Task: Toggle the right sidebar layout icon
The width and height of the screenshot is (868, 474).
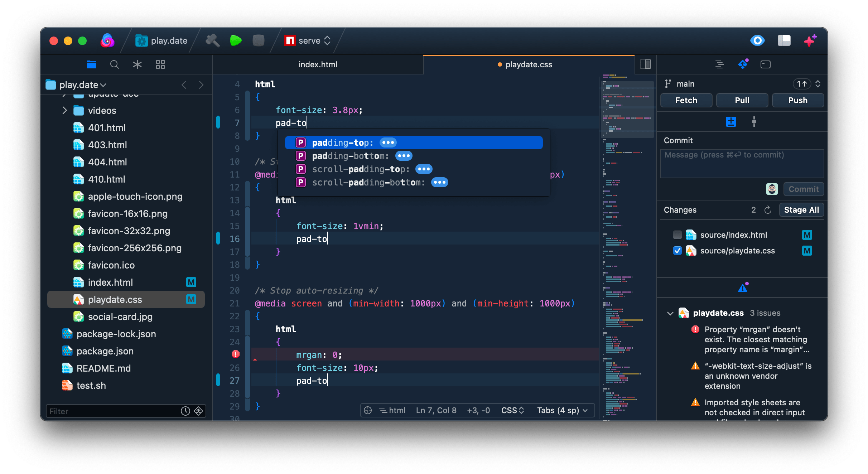Action: [784, 40]
